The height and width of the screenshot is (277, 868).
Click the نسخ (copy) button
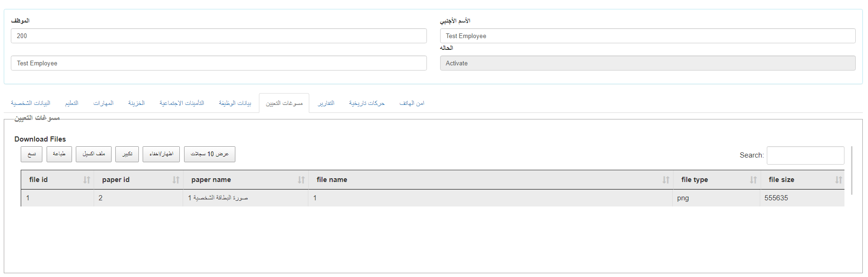click(x=32, y=154)
